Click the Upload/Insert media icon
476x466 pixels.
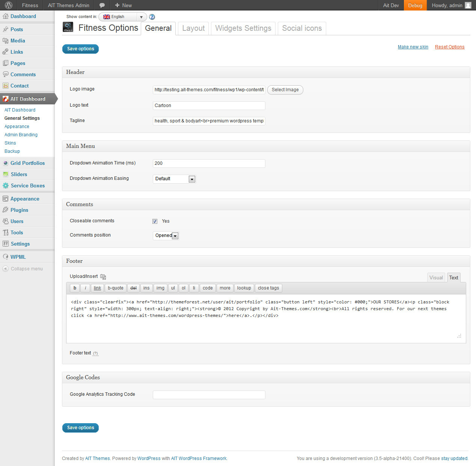103,277
